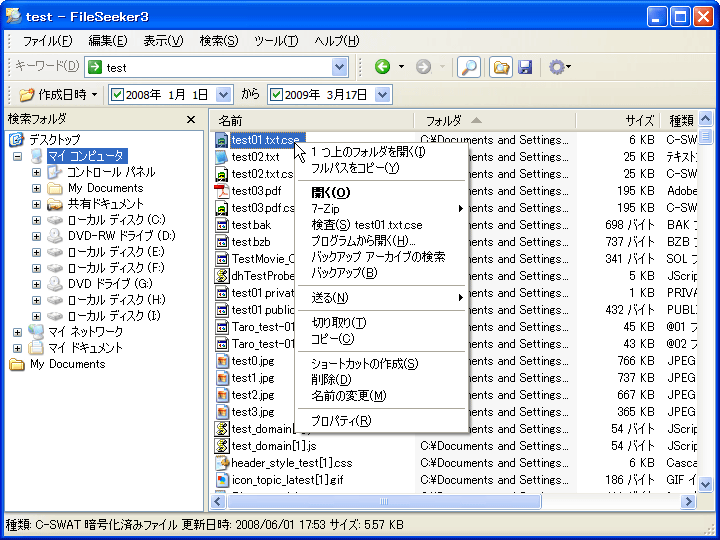Open the keyword combo box dropdown
Viewport: 720px width, 540px height.
[x=339, y=68]
